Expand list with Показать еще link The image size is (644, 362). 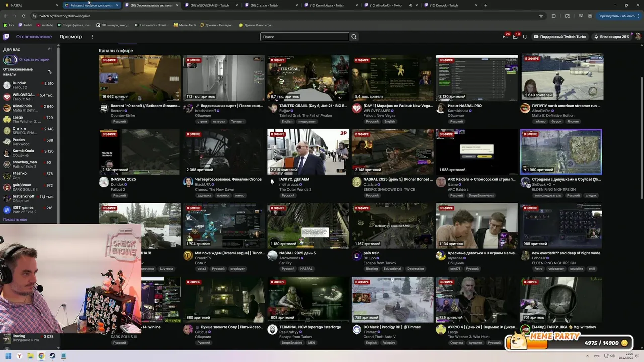[x=15, y=220]
